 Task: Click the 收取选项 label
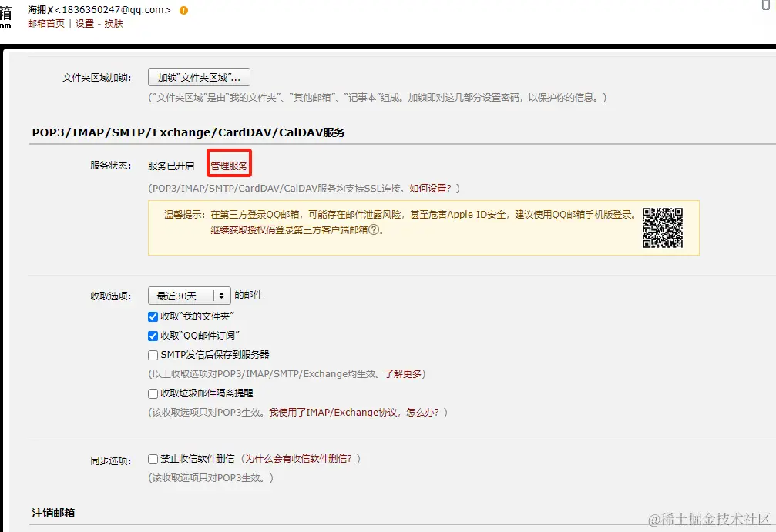111,296
